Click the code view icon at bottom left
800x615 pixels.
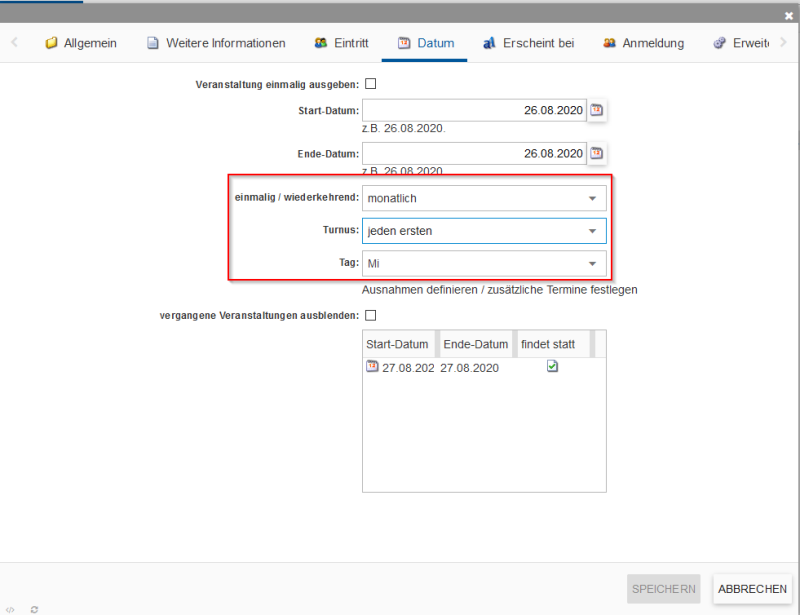(10, 608)
